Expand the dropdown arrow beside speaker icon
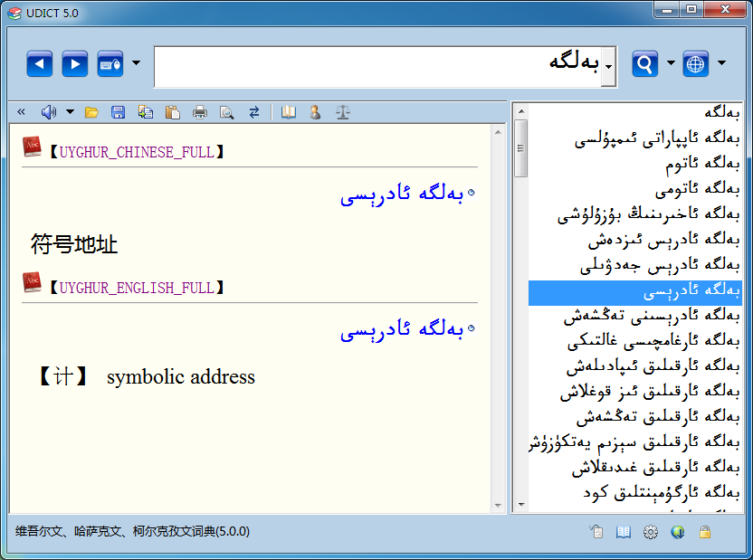Image resolution: width=753 pixels, height=560 pixels. [70, 112]
